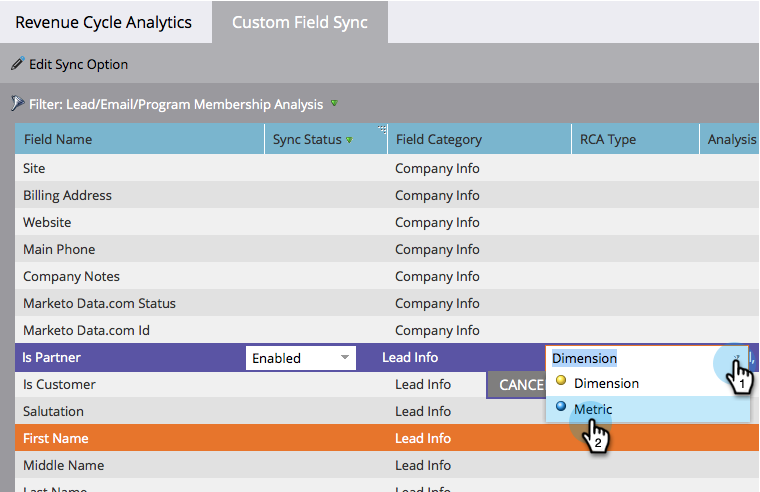This screenshot has width=760, height=492.
Task: Choose Metric from the RCA Type list
Action: [x=593, y=409]
